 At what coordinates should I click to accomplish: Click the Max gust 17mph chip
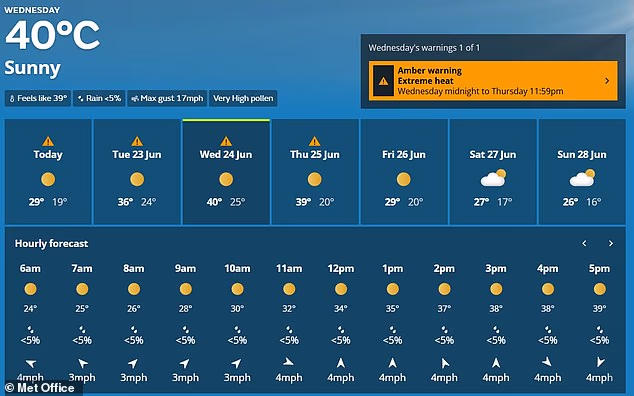coord(167,98)
